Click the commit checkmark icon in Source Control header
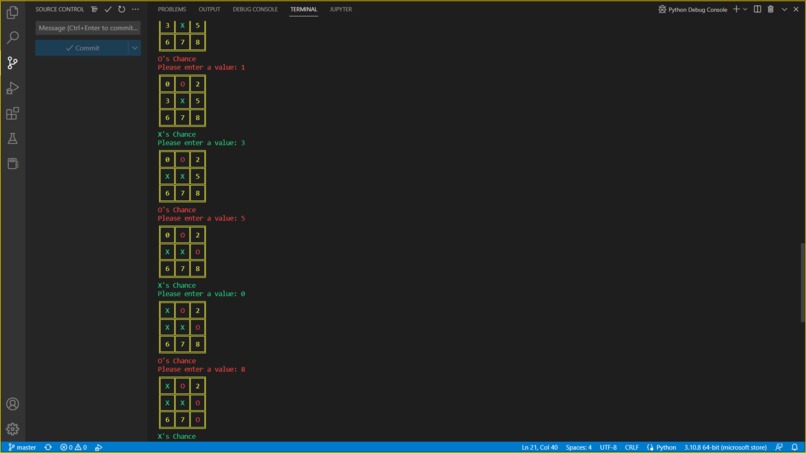This screenshot has width=806, height=453. (108, 9)
